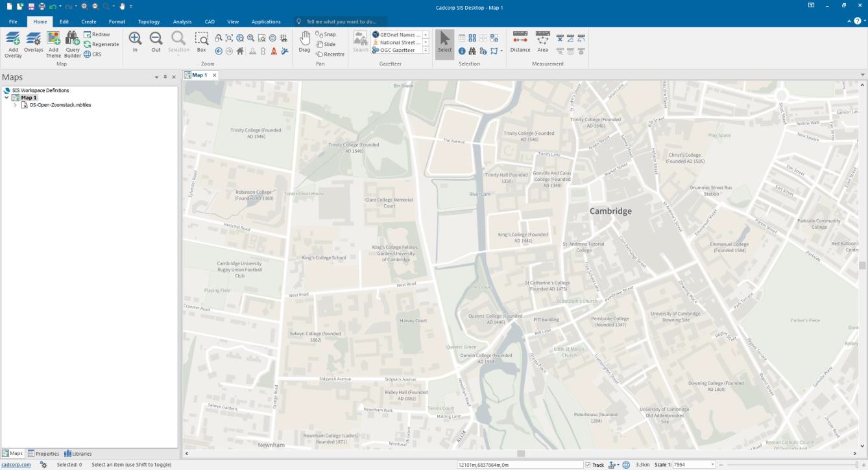
Task: Click the binoculars find icon
Action: 472,51
